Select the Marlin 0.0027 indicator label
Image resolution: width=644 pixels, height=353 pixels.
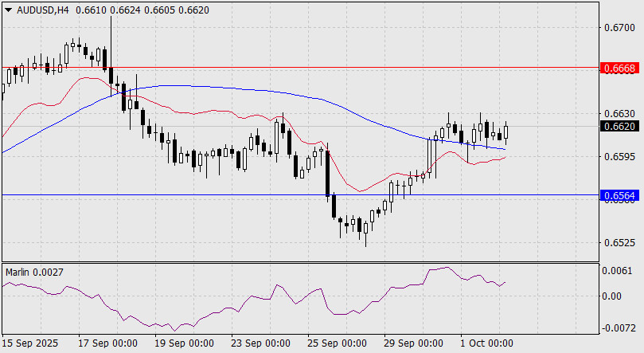(34, 272)
